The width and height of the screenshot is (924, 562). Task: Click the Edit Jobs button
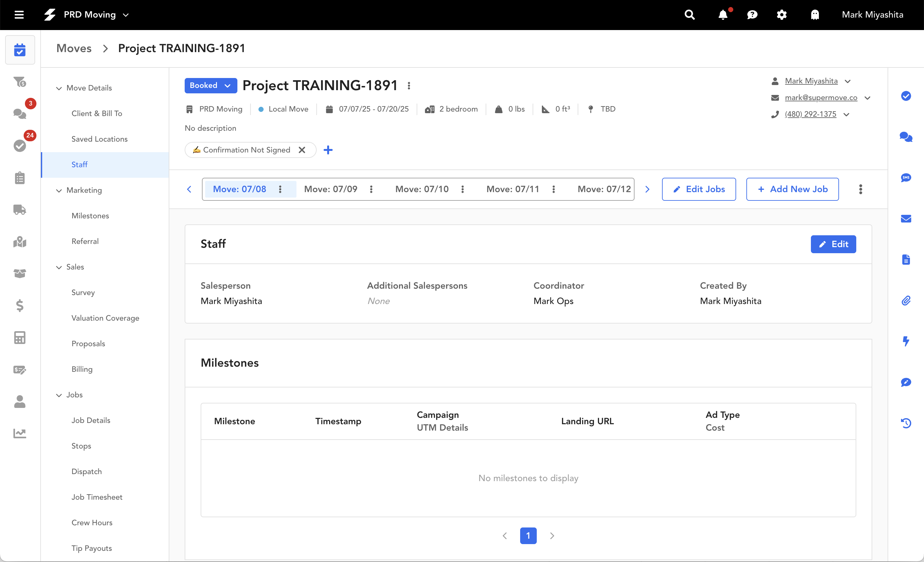pyautogui.click(x=699, y=189)
